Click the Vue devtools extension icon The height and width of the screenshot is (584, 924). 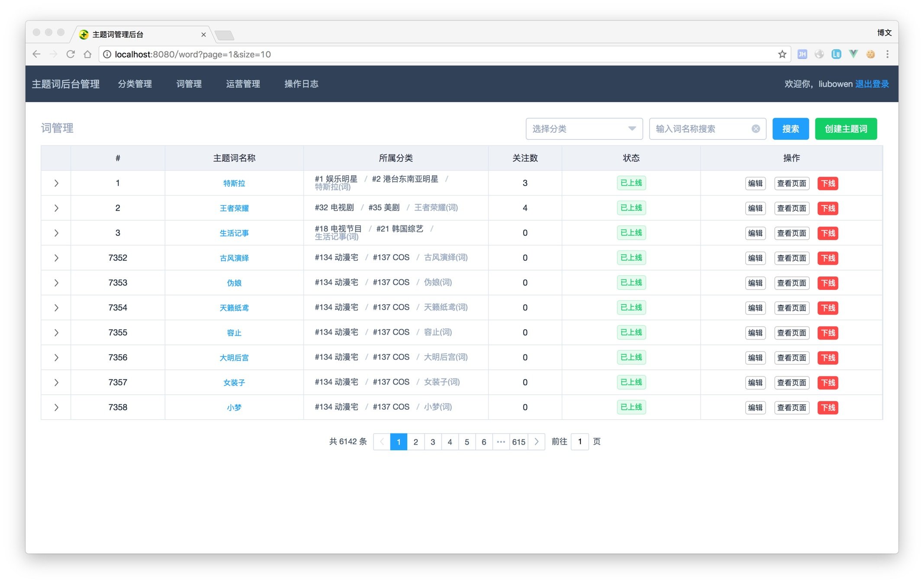[853, 54]
